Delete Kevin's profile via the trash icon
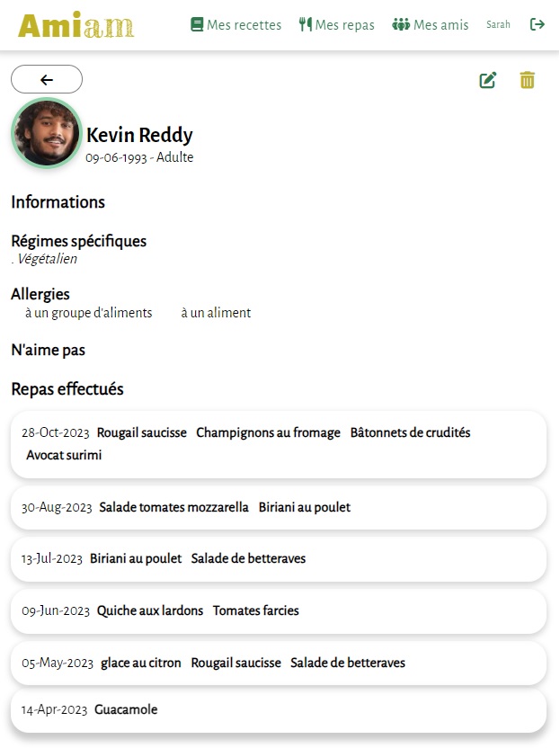Image resolution: width=560 pixels, height=748 pixels. pyautogui.click(x=528, y=80)
